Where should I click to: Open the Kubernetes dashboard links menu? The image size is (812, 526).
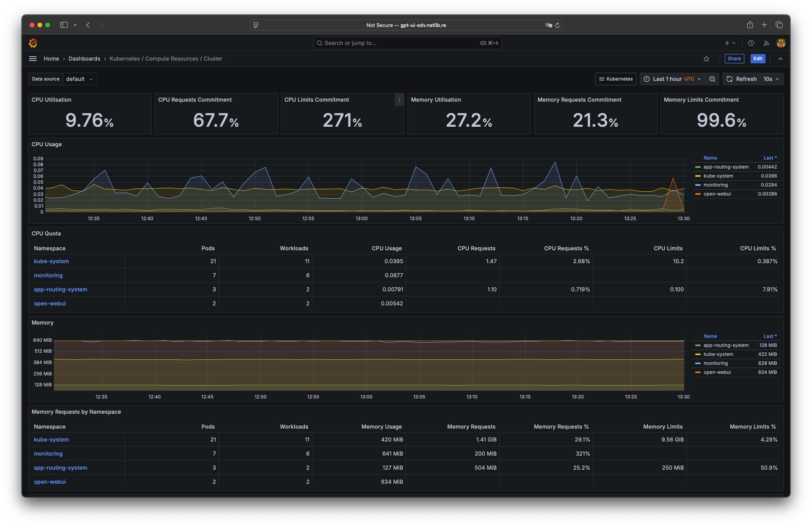[616, 79]
